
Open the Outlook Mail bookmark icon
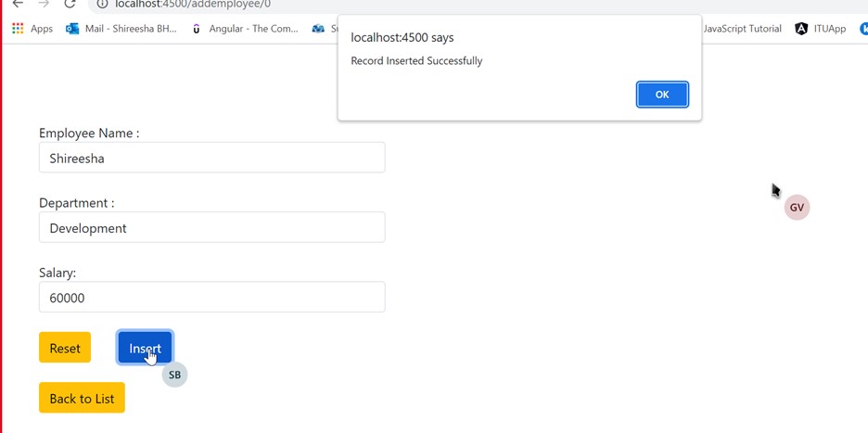[x=72, y=29]
